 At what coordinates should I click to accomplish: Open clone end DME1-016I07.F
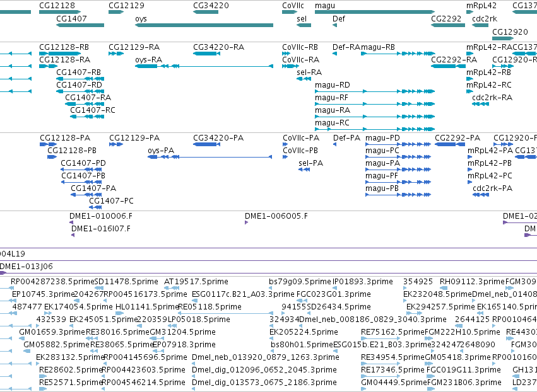pyautogui.click(x=101, y=229)
